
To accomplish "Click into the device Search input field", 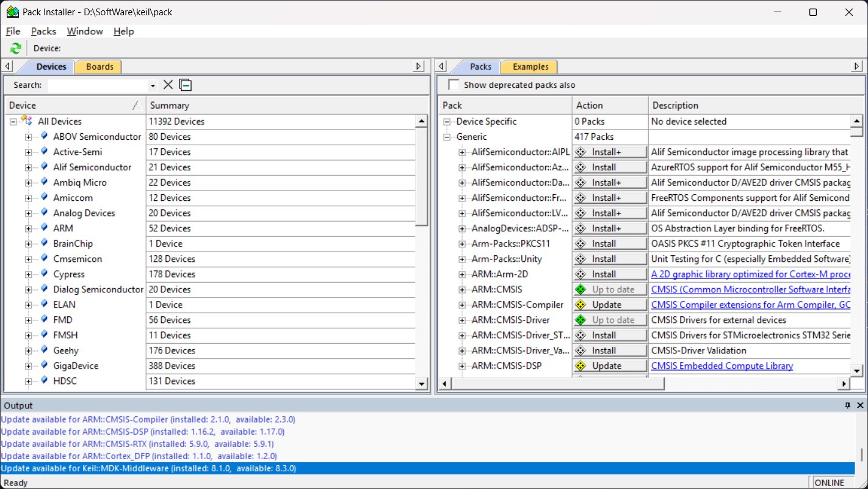I will (x=98, y=85).
